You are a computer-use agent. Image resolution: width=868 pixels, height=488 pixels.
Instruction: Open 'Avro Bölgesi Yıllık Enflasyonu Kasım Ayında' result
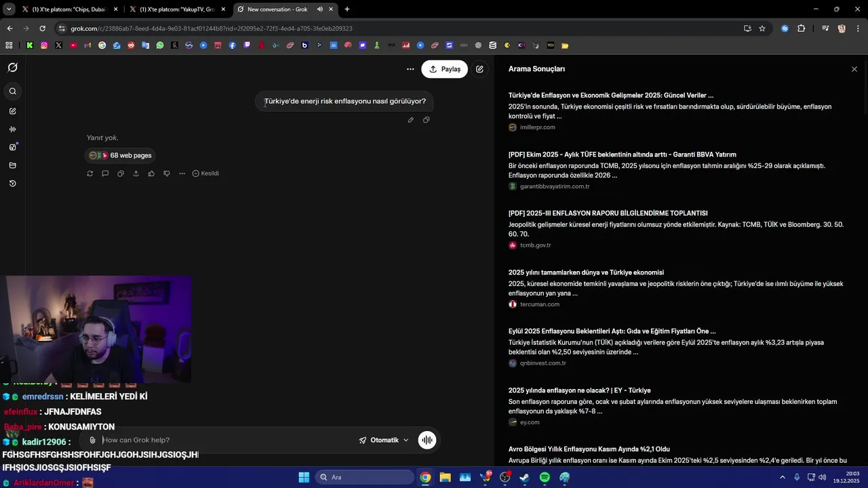click(x=589, y=449)
